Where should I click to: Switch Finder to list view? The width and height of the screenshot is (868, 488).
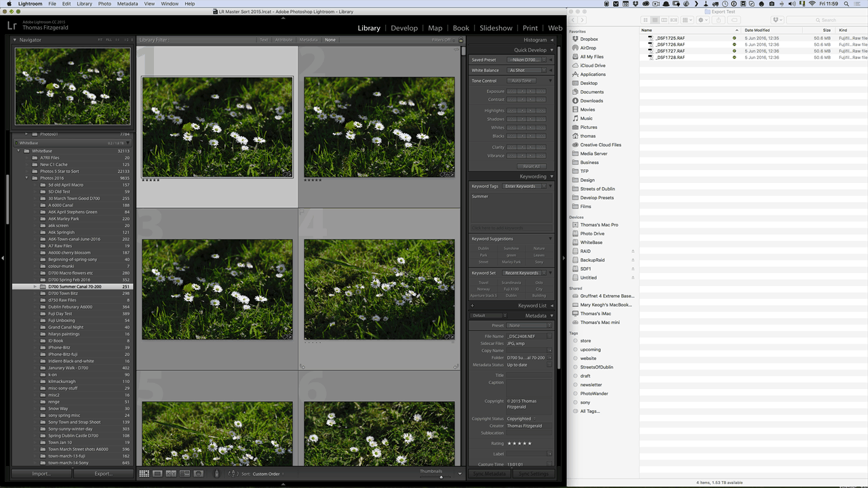coord(655,20)
